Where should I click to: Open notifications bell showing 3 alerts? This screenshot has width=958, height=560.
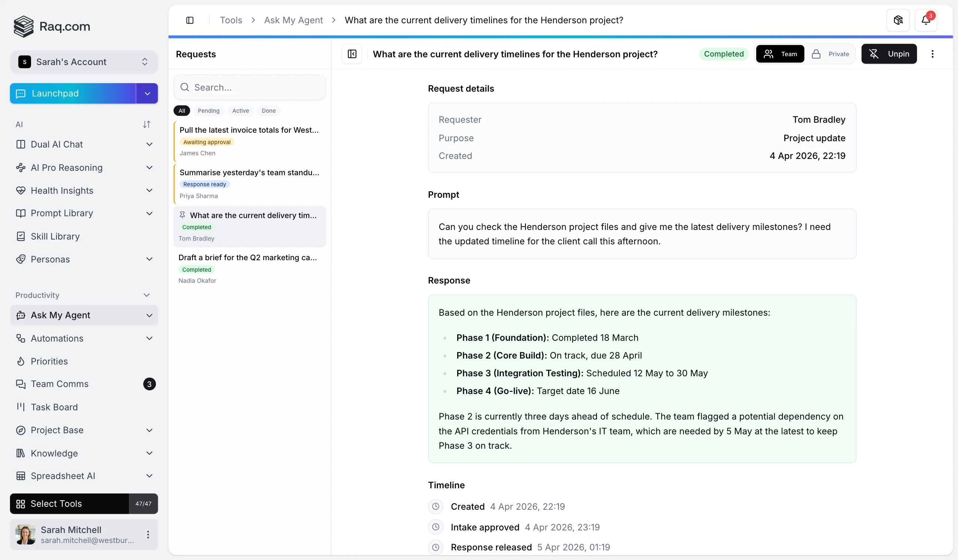coord(927,20)
